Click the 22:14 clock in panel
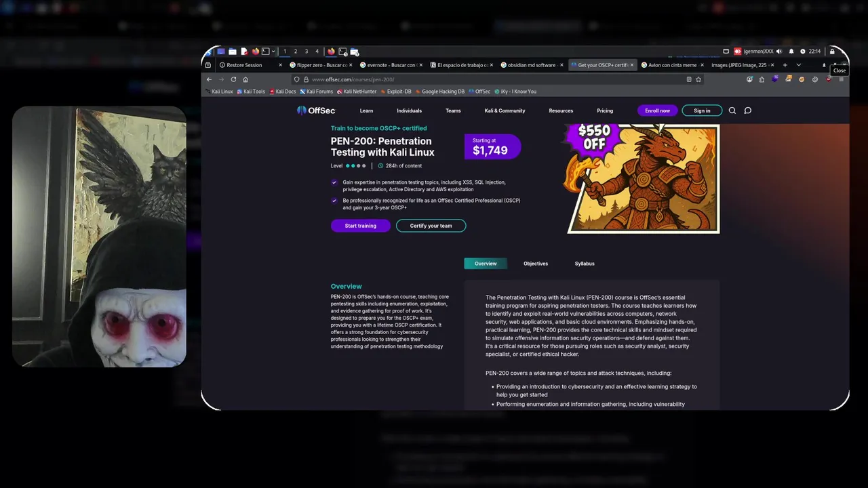 (x=814, y=52)
